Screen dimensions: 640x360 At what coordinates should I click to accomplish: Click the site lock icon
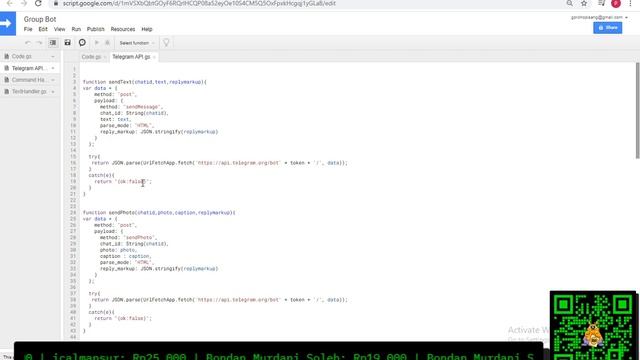(56, 3)
